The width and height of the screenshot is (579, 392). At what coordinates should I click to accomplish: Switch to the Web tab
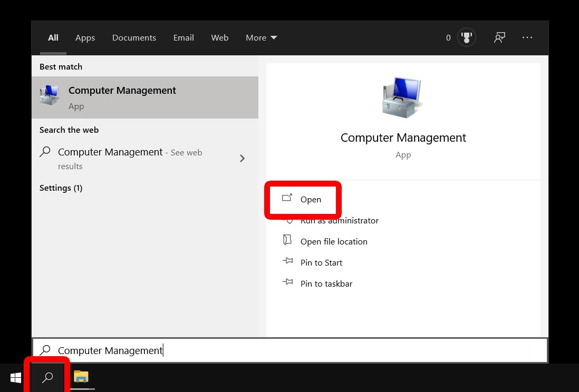(x=220, y=37)
